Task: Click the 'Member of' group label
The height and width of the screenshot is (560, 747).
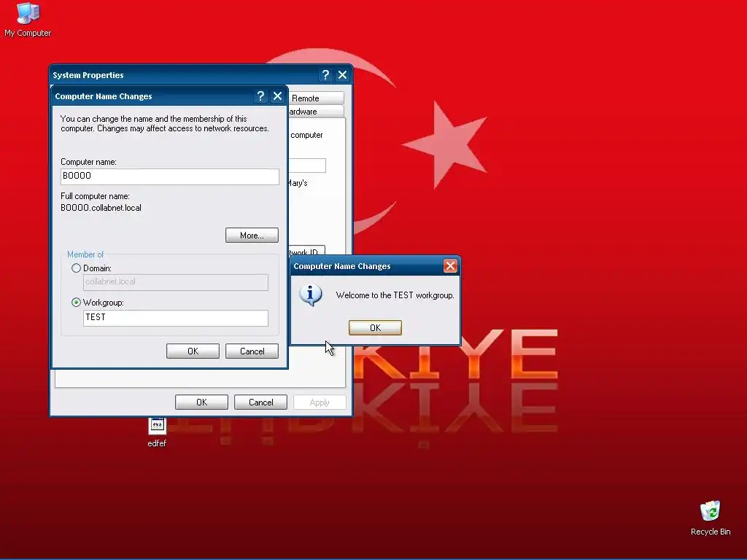Action: 85,254
